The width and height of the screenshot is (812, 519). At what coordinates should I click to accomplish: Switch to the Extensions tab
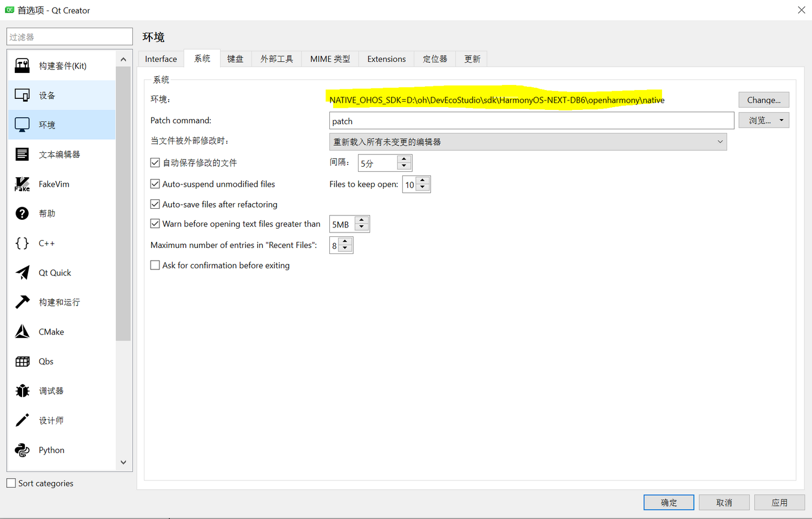386,59
